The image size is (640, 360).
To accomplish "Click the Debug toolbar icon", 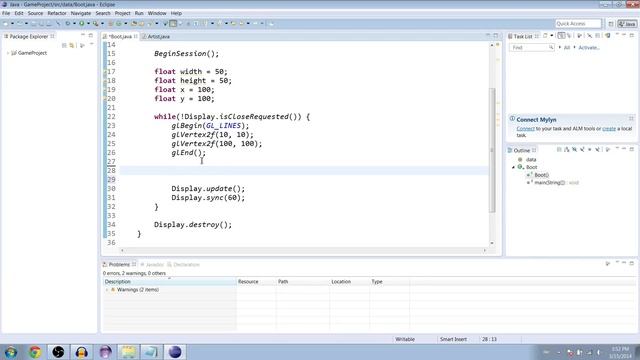I will pyautogui.click(x=68, y=24).
